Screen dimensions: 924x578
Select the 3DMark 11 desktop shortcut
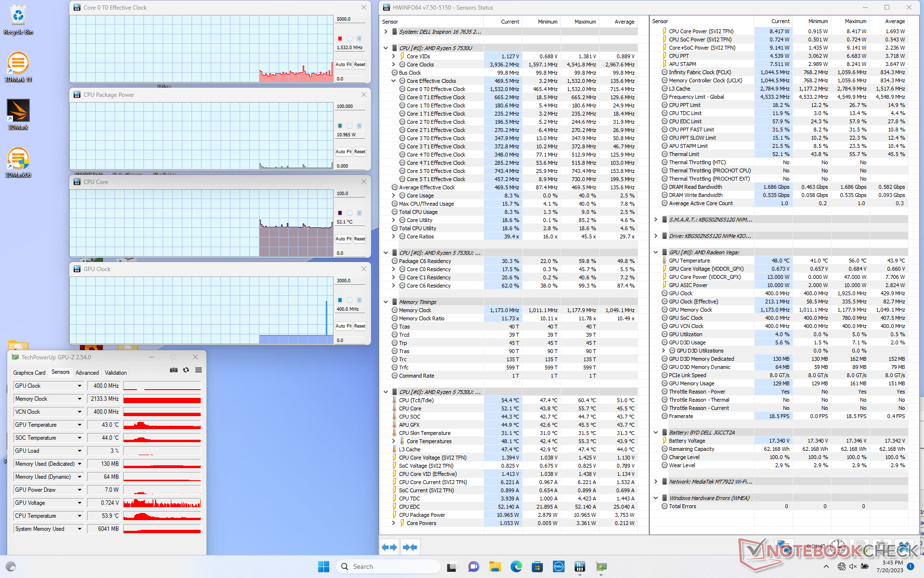pos(18,67)
